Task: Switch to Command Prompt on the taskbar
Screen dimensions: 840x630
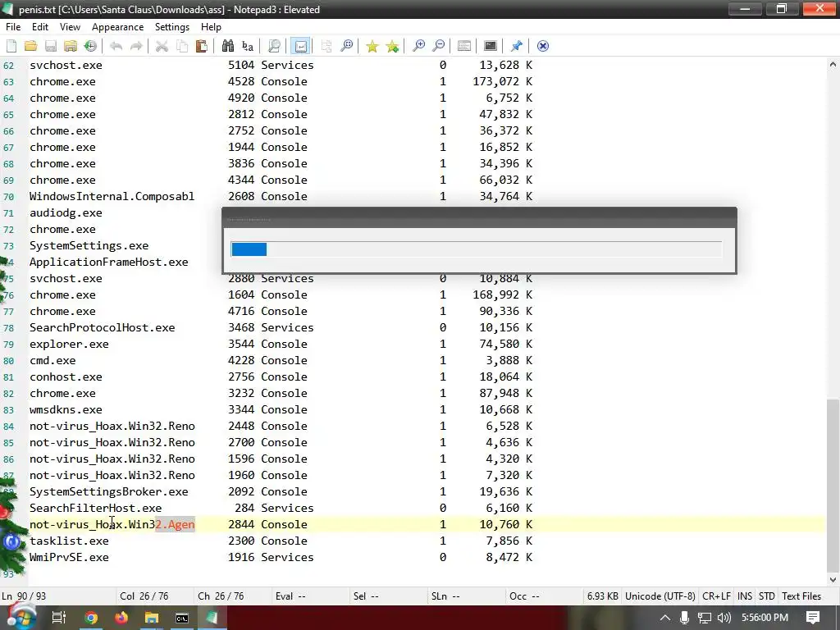Action: [x=182, y=618]
